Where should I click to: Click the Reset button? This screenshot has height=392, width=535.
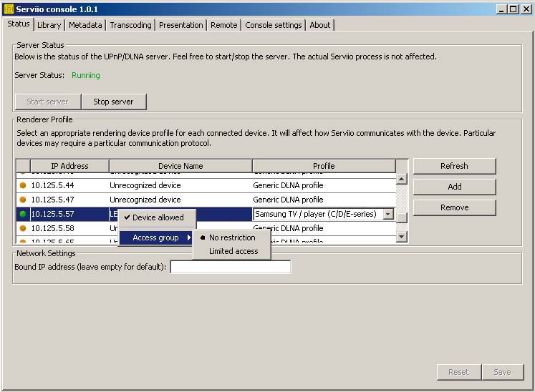pos(459,372)
